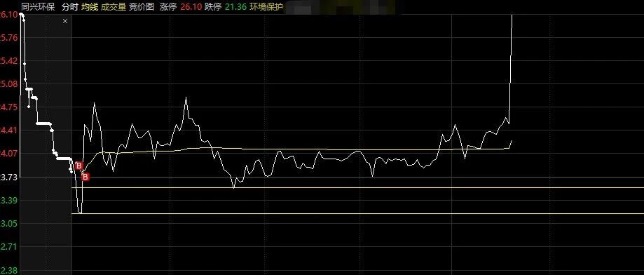The image size is (644, 275).
Task: Click the lower red B buy marker
Action: click(x=85, y=177)
